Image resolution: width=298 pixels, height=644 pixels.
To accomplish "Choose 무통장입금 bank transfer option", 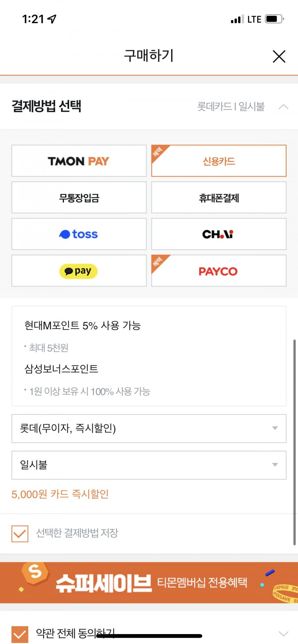I will (x=79, y=197).
